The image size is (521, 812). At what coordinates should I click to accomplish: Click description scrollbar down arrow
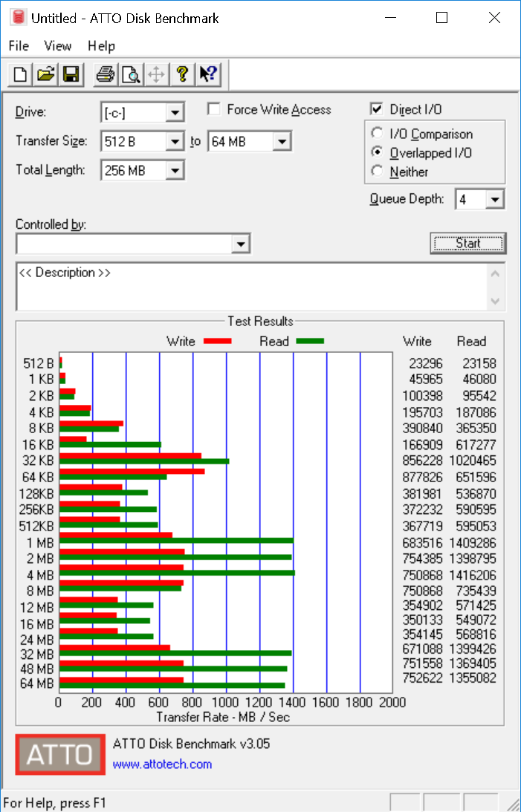[495, 301]
